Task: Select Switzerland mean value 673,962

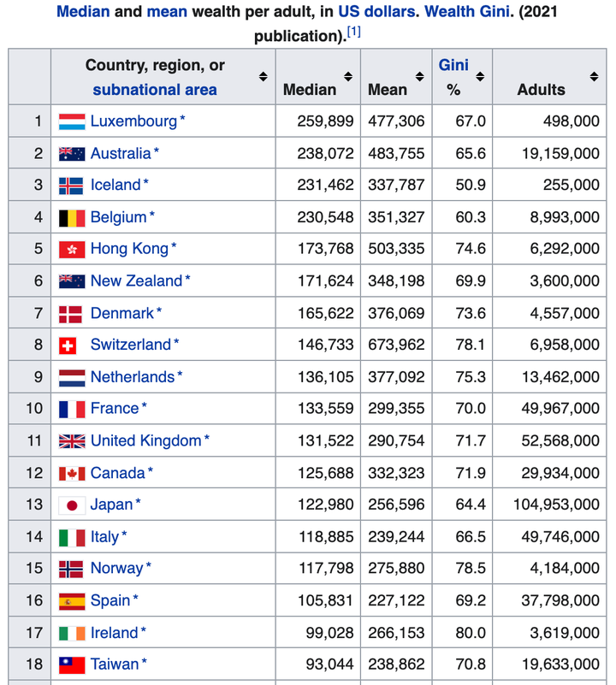Action: pos(396,345)
